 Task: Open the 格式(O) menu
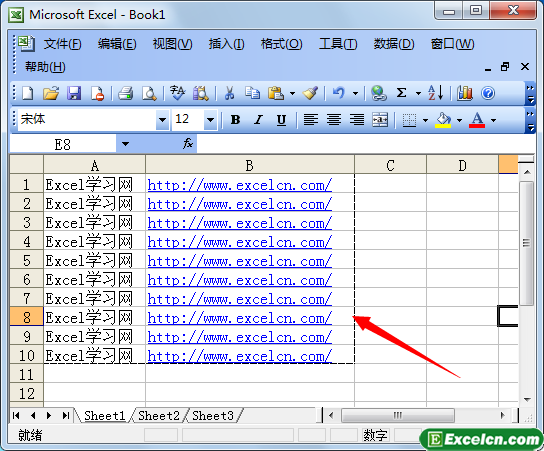(281, 44)
